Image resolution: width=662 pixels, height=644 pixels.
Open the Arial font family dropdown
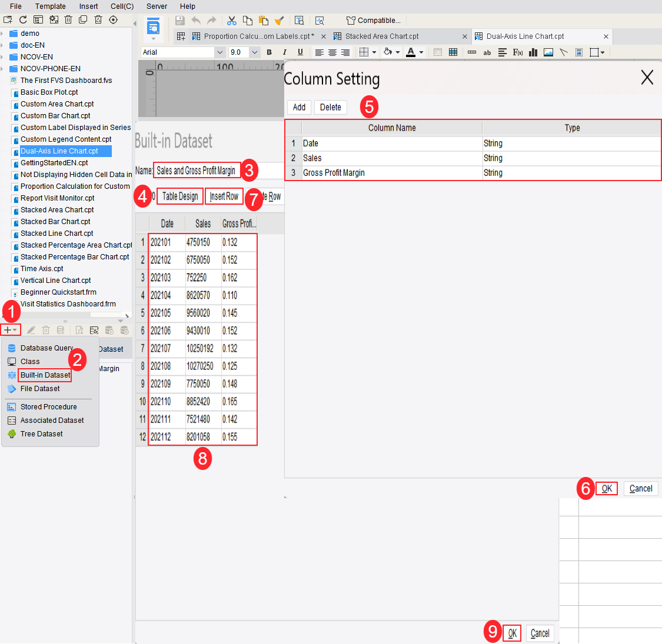click(182, 52)
